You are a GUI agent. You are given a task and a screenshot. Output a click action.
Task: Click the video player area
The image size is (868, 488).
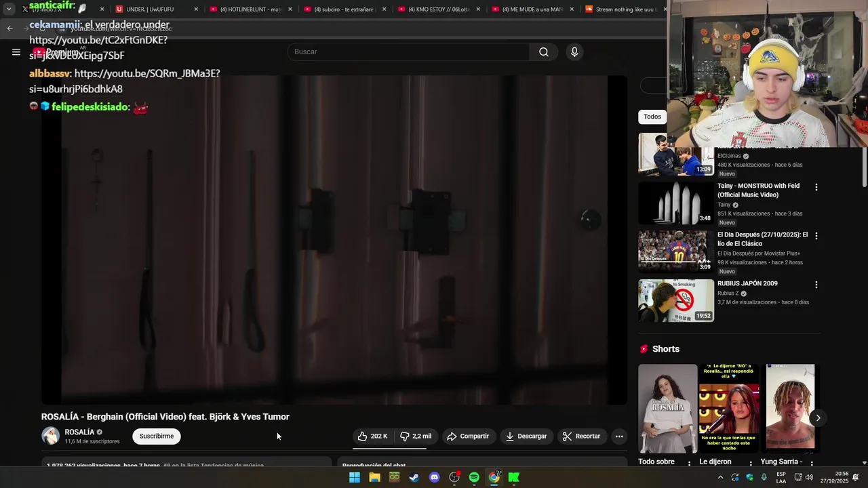[334, 240]
